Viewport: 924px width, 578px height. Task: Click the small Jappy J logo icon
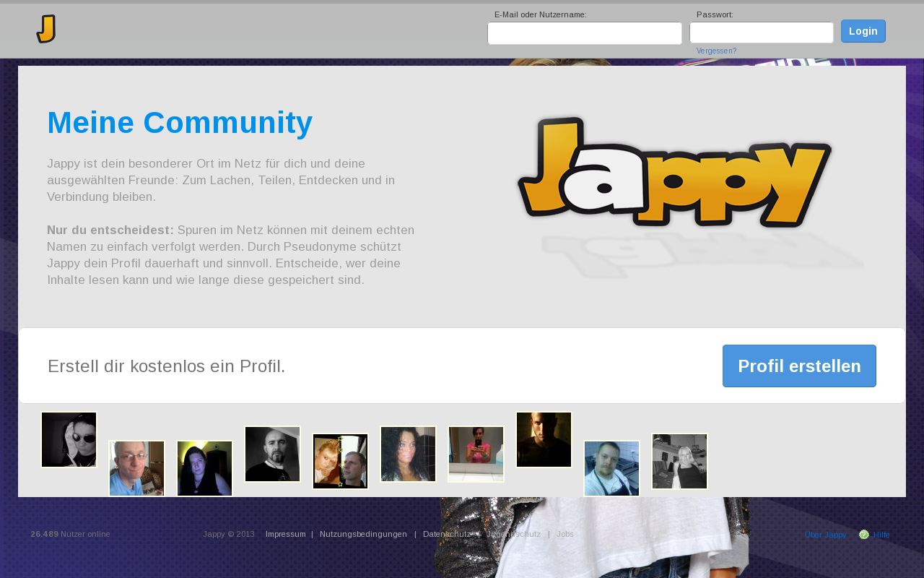(46, 29)
